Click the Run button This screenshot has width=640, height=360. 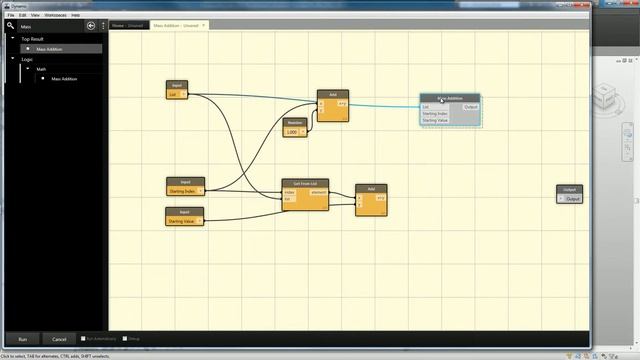(x=22, y=339)
